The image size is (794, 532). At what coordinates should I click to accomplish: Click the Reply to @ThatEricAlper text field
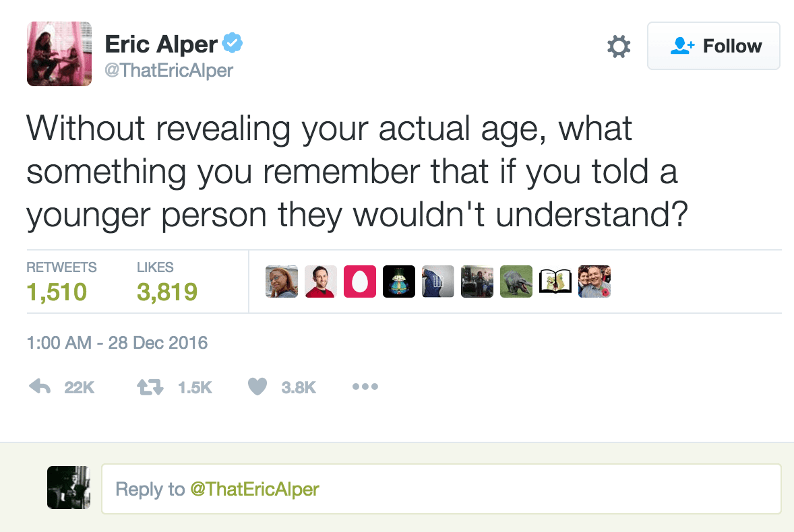coord(441,489)
